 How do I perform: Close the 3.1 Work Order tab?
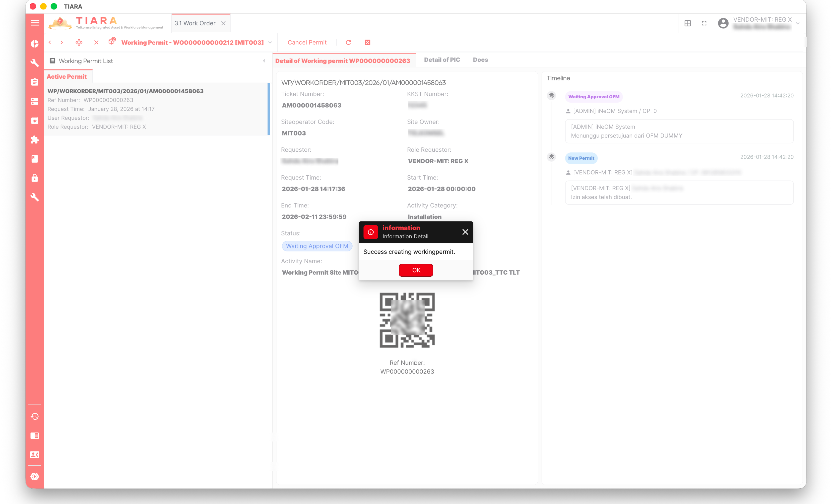tap(223, 23)
